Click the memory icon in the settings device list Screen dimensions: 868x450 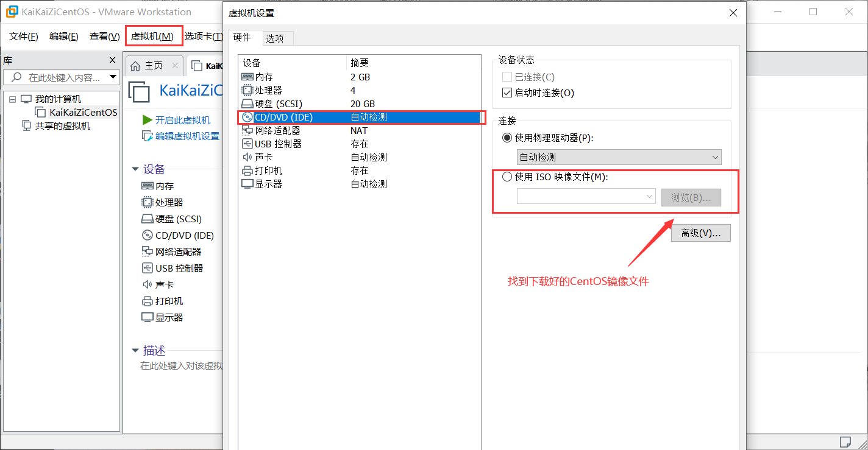click(247, 77)
